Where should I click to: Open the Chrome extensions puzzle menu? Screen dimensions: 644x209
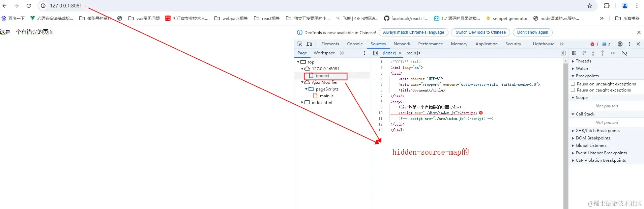(607, 6)
